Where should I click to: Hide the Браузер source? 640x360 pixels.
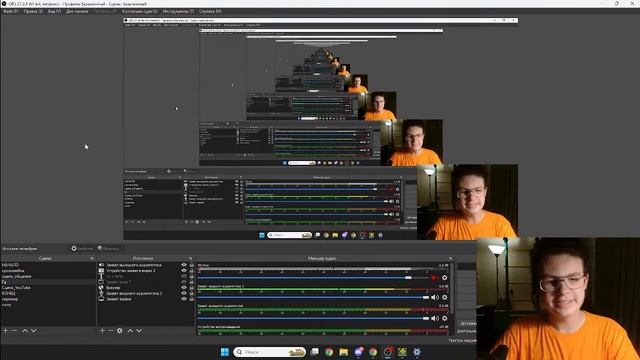tap(184, 287)
